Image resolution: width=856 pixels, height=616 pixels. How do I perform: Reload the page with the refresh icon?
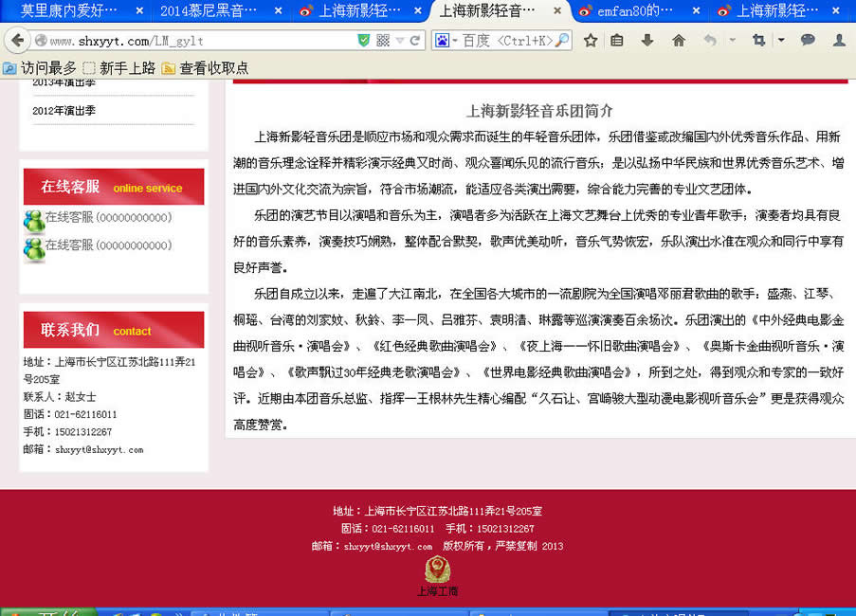415,41
